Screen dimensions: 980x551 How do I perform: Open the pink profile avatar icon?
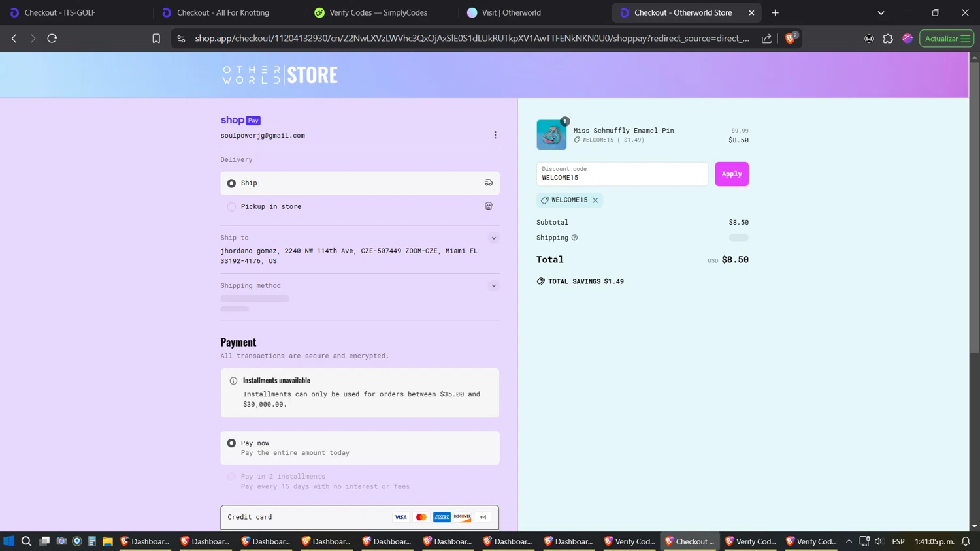[907, 39]
